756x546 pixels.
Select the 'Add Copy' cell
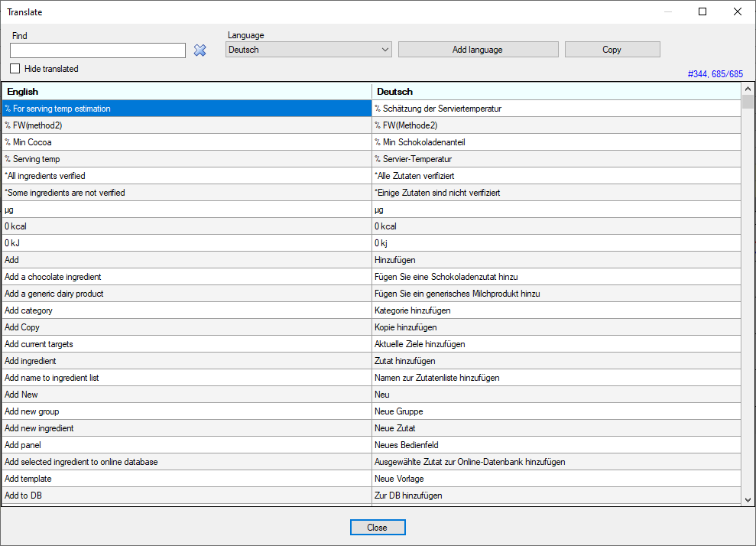[187, 327]
